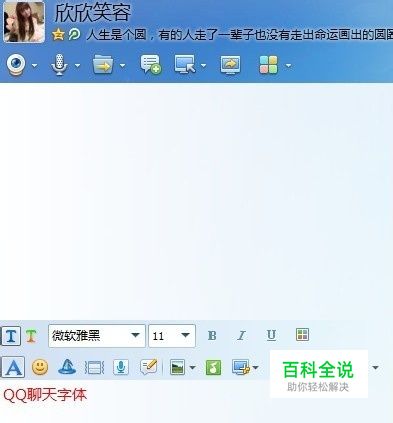The width and height of the screenshot is (393, 423).
Task: Expand the send picture dropdown arrow
Action: click(x=192, y=368)
